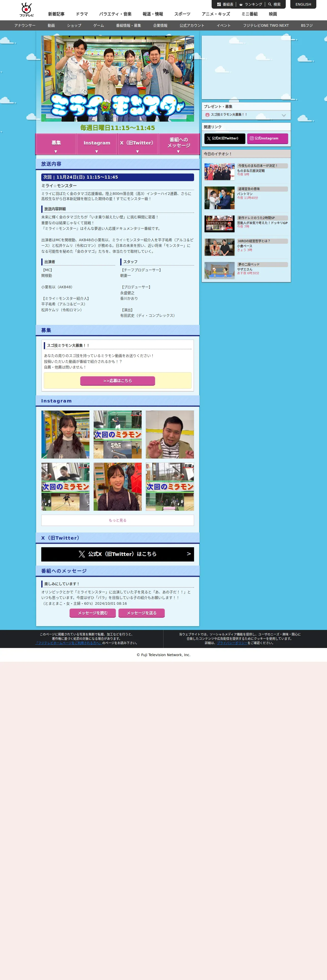Open the 新着記事 menu
The image size is (327, 980).
pyautogui.click(x=56, y=14)
